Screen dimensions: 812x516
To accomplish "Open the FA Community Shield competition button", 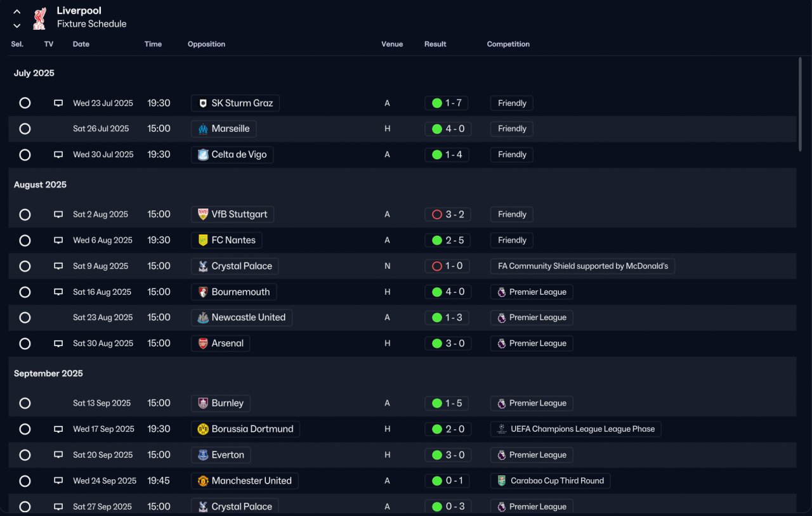I will click(x=582, y=266).
